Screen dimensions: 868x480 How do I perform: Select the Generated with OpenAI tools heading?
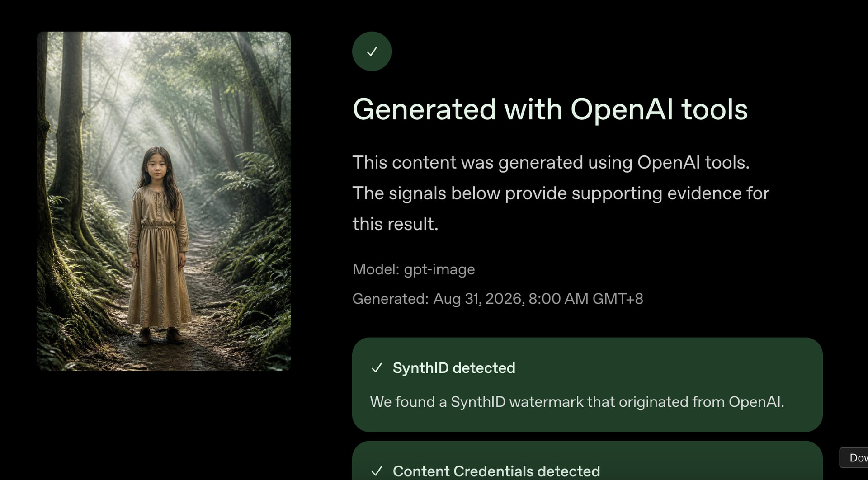[x=550, y=109]
